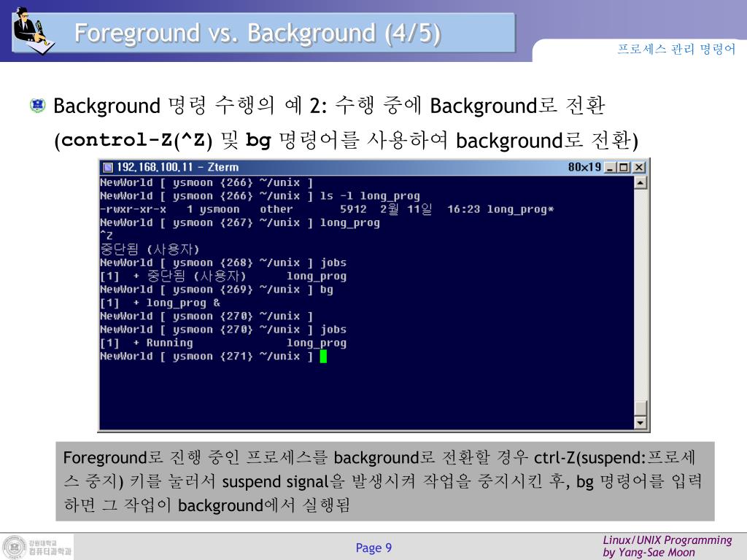Maximize the Zterm terminal window
The width and height of the screenshot is (747, 560).
coord(623,167)
